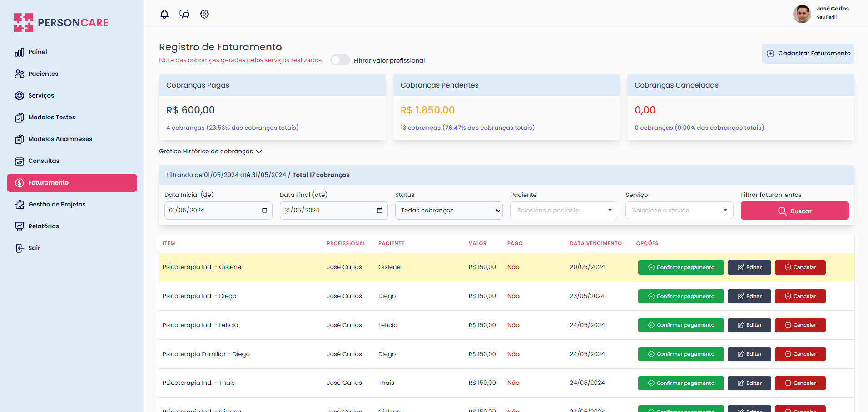
Task: Click the Faturamento dollar coin icon
Action: click(20, 183)
